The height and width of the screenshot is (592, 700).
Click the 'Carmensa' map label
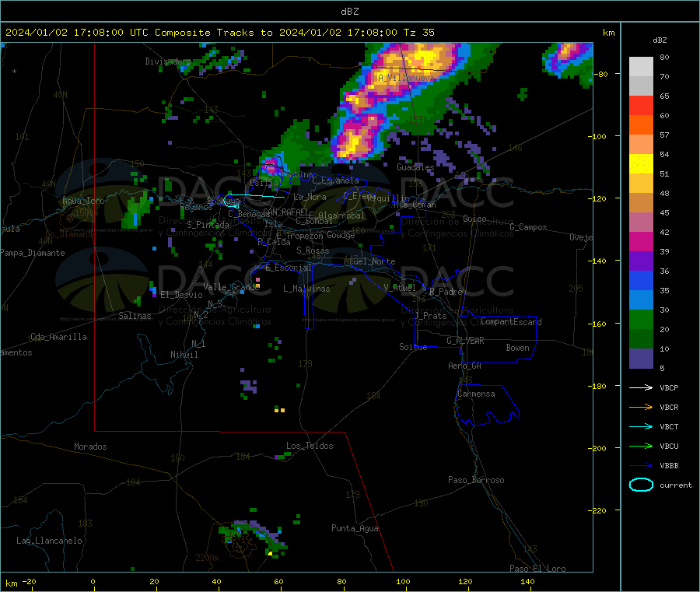(x=476, y=394)
